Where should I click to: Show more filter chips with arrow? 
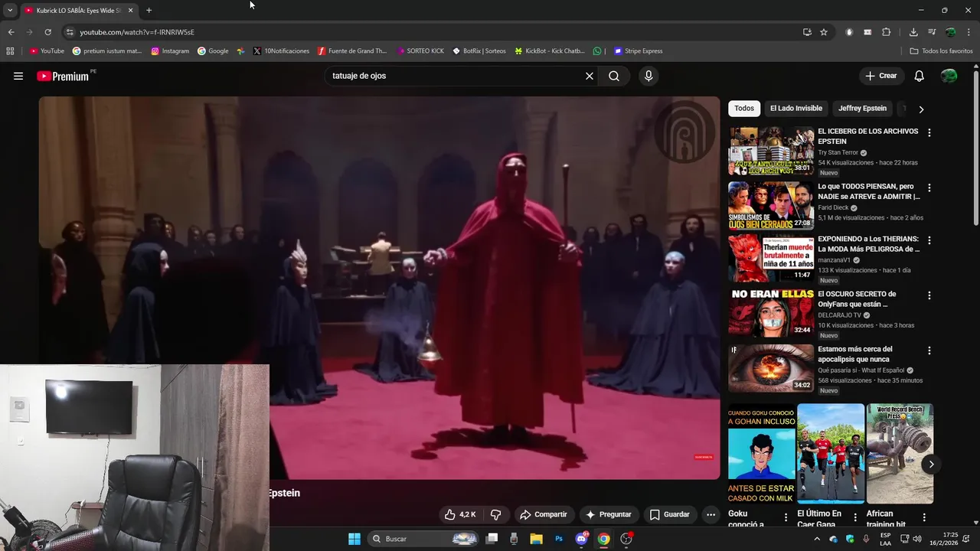[921, 109]
